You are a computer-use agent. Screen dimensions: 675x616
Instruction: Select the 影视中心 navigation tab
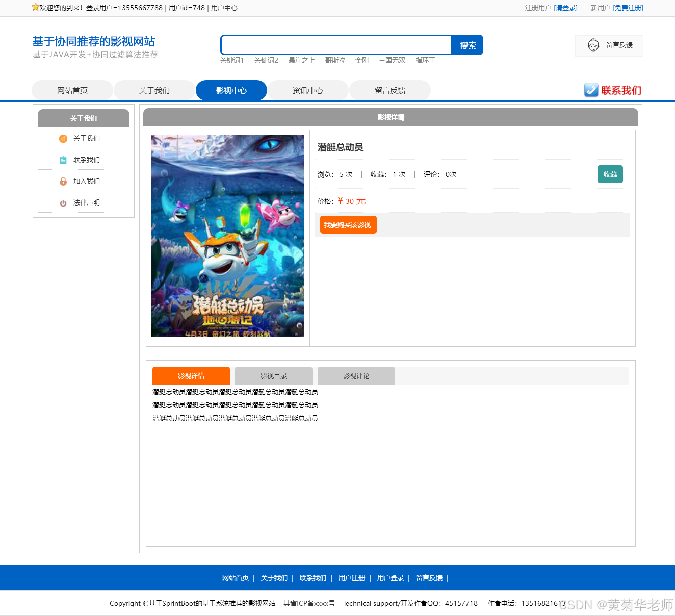(x=231, y=90)
